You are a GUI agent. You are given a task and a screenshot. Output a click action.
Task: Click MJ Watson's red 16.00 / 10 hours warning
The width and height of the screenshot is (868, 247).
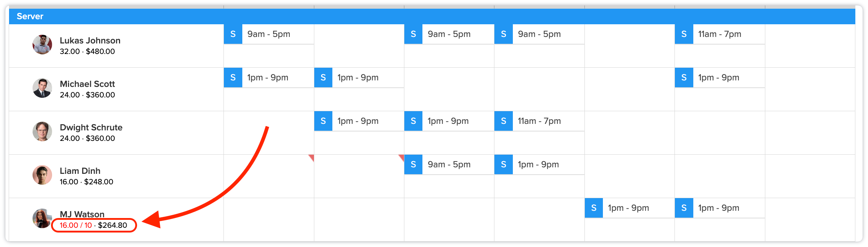76,225
